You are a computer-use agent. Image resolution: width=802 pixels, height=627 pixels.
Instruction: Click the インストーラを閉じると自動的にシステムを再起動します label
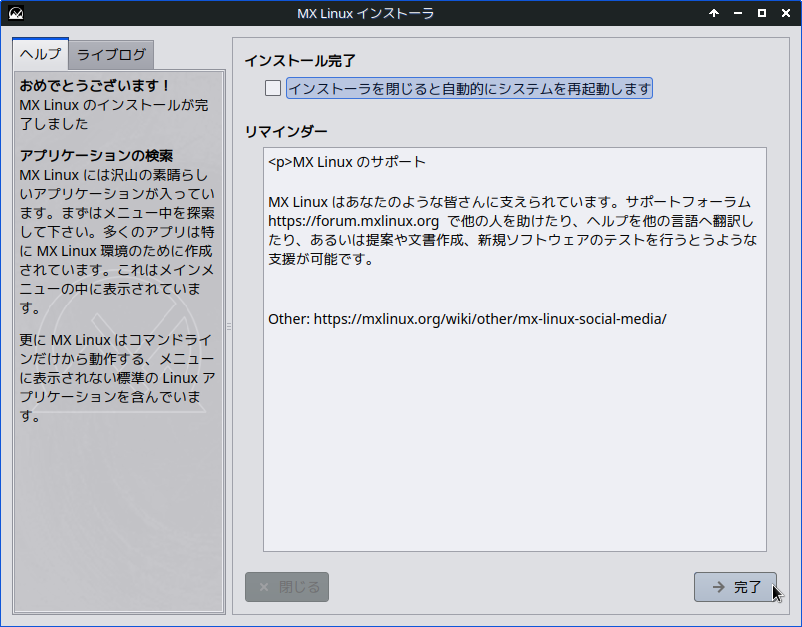[469, 88]
